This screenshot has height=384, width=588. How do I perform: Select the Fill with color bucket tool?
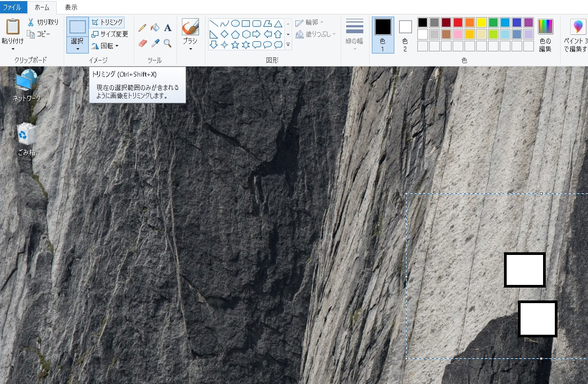coord(155,28)
